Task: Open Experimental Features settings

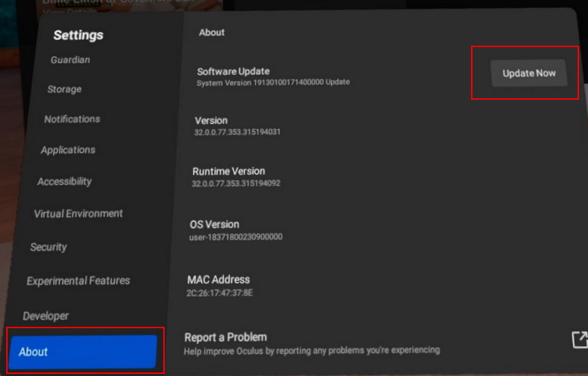Action: 78,280
